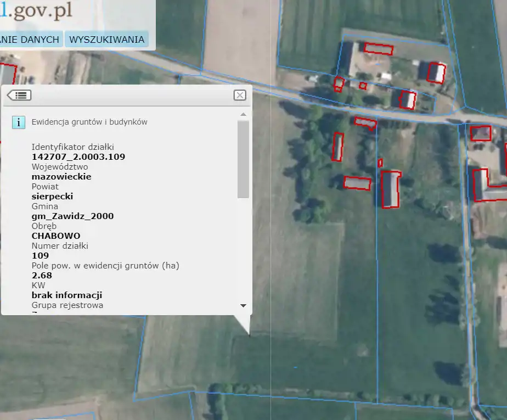Image resolution: width=507 pixels, height=420 pixels.
Task: Open the WYSZUKIWANIA tab
Action: [107, 40]
